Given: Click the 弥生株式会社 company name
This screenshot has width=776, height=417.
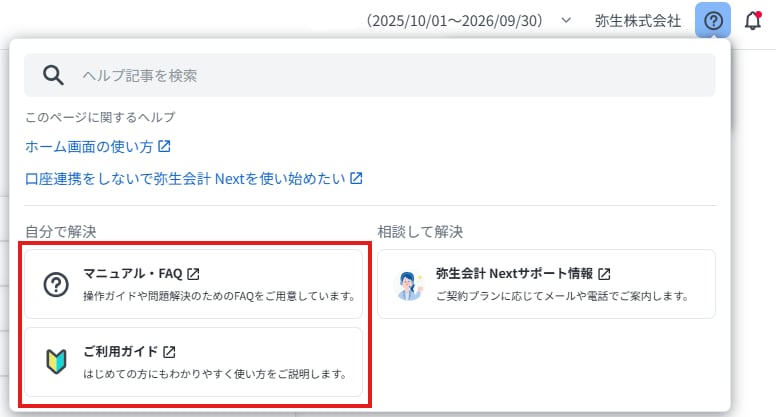Looking at the screenshot, I should point(638,21).
